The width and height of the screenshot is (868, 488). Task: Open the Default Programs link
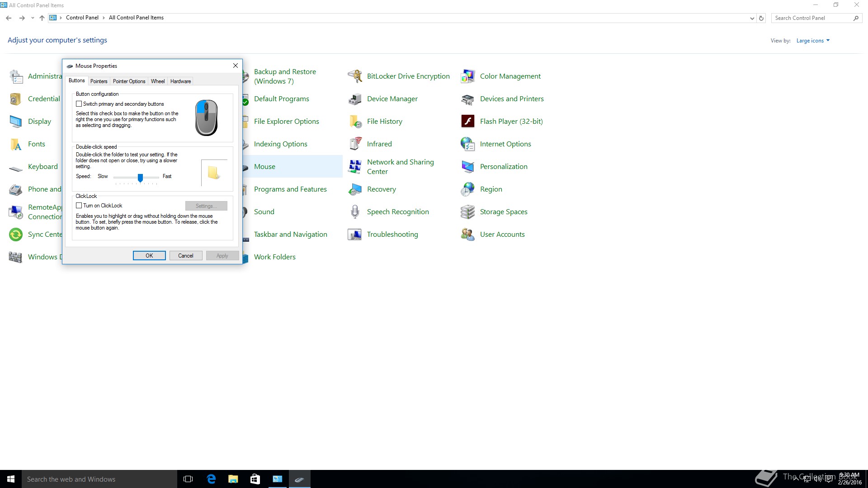click(x=282, y=99)
